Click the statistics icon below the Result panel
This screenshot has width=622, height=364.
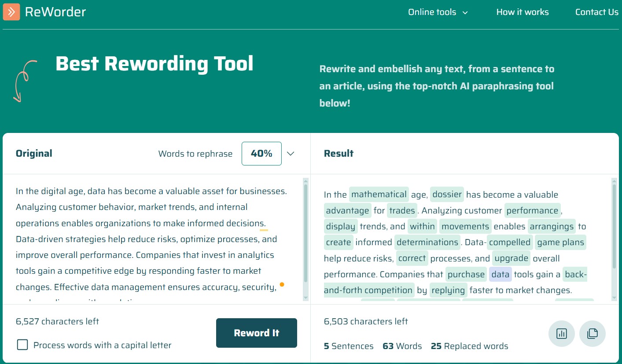[562, 334]
